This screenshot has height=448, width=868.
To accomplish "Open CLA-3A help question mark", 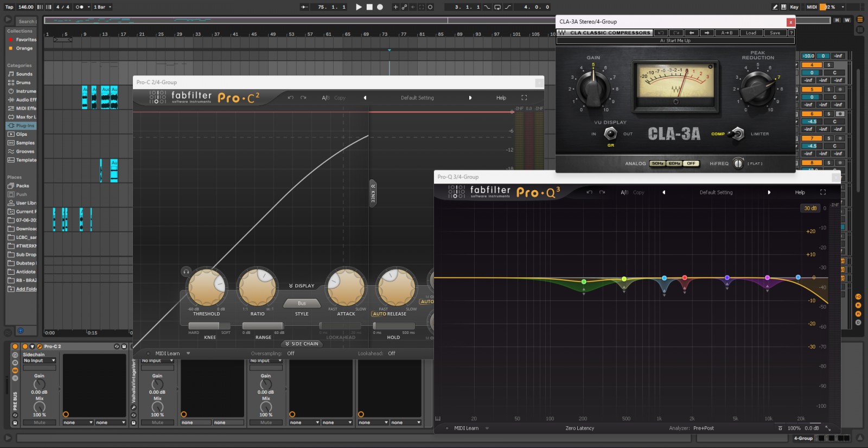I will click(791, 33).
